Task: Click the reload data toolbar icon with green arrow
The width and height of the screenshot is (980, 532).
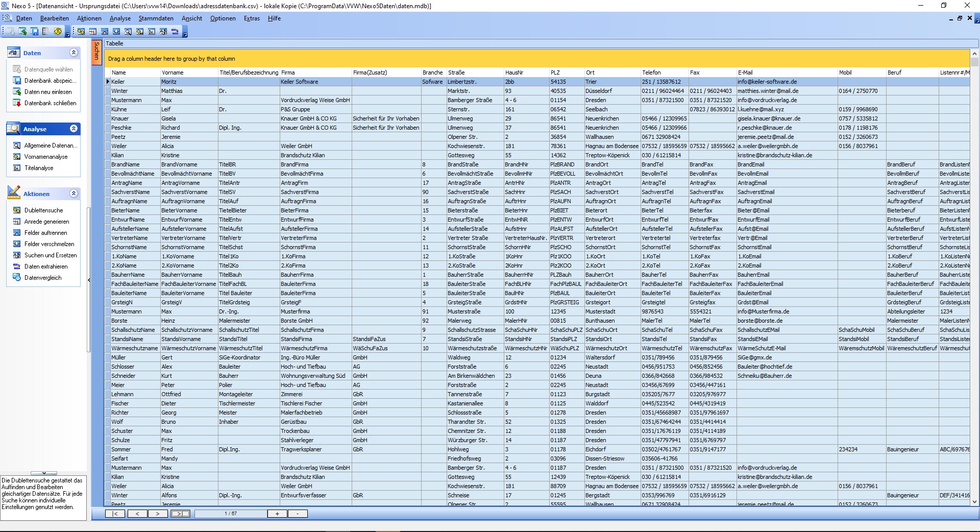Action: point(22,32)
